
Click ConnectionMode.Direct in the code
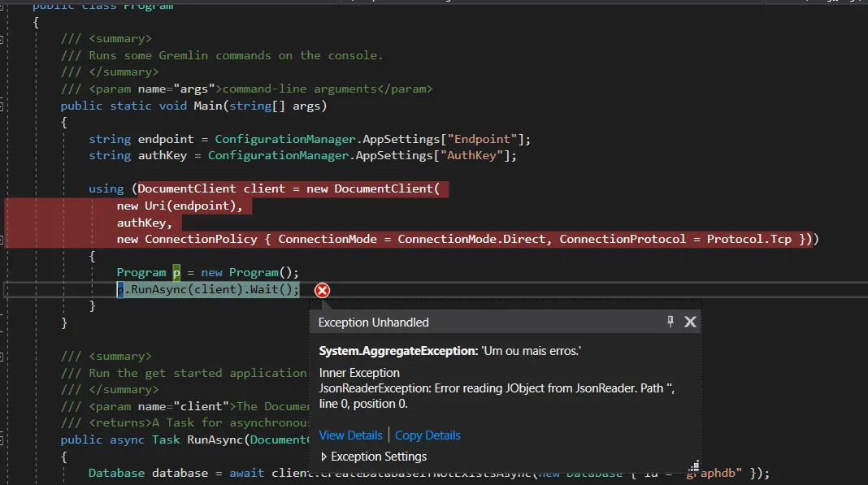[x=472, y=239]
